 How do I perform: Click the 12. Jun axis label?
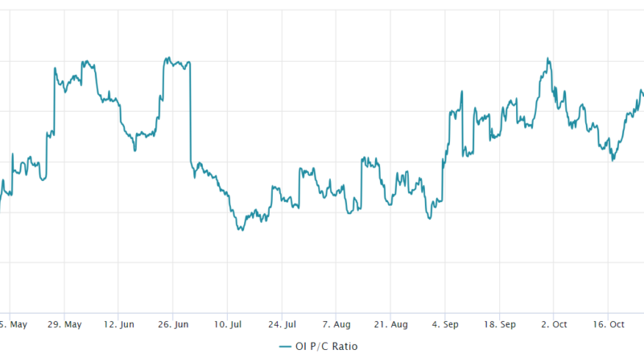tap(118, 324)
